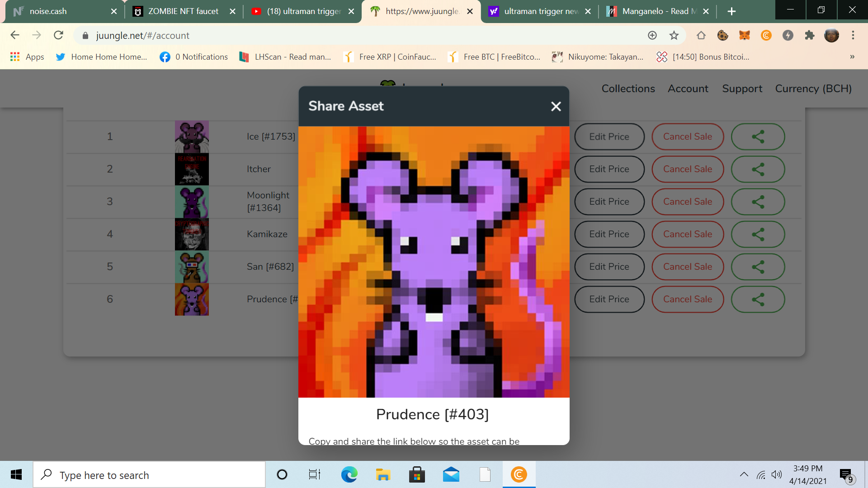This screenshot has height=488, width=868.
Task: Open Microsoft Edge from taskbar
Action: pos(349,475)
